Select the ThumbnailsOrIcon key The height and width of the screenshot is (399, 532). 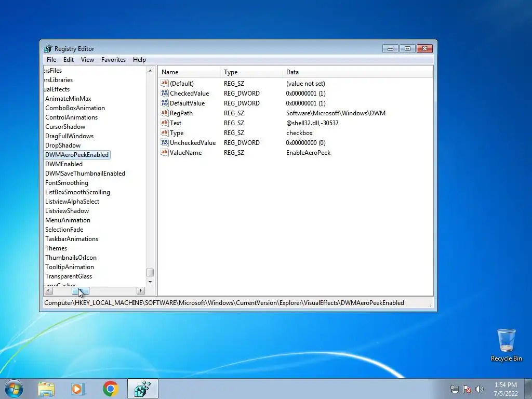tap(71, 258)
